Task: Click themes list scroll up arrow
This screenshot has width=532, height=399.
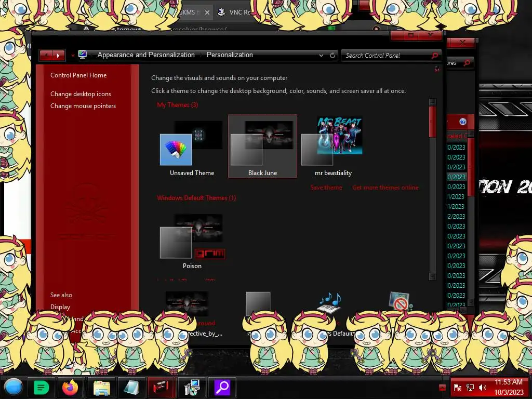Action: (x=432, y=102)
